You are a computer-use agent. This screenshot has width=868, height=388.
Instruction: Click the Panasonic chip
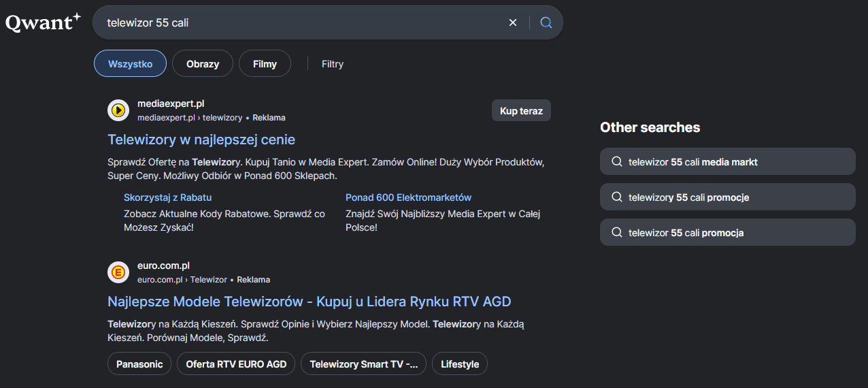[139, 364]
